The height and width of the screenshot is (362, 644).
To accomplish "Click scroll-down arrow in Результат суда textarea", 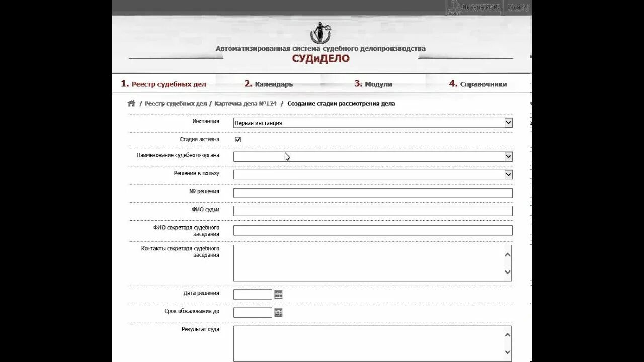I will tap(507, 352).
